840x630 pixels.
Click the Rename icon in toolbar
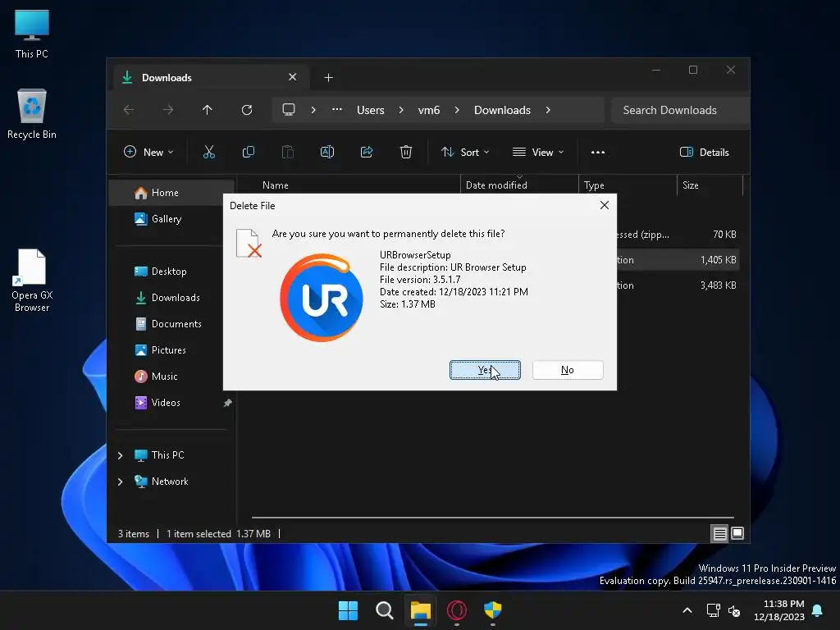(326, 152)
